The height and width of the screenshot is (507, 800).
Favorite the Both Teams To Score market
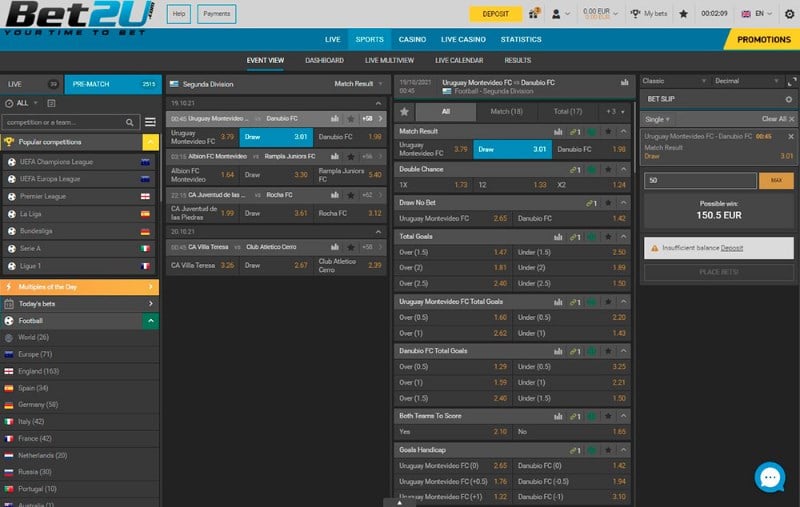pos(608,416)
